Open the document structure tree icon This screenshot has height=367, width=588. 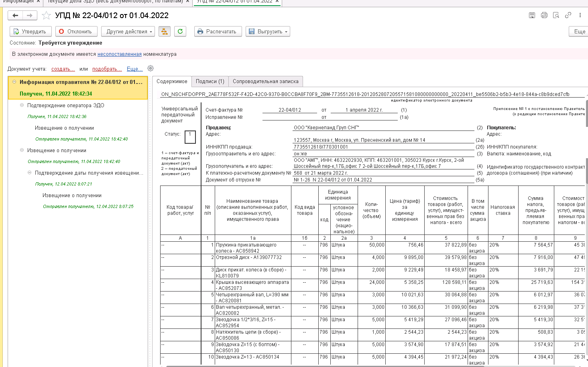164,32
